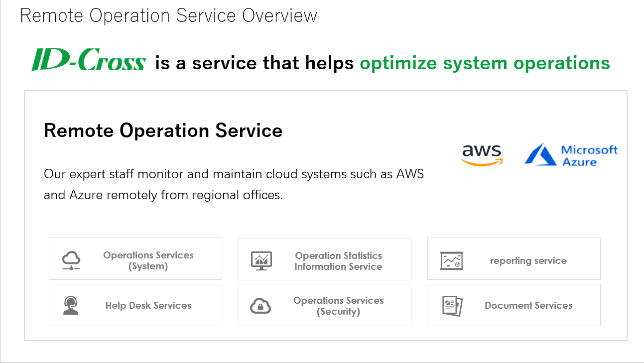Click the documents icon for Document Services
The width and height of the screenshot is (644, 363).
pos(452,305)
